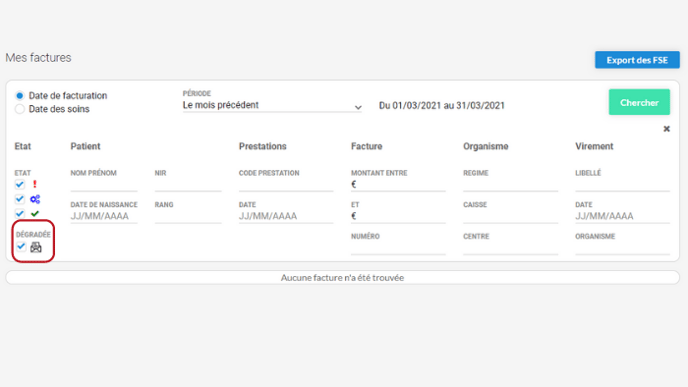Viewport: 688px width, 387px height.
Task: Click the red exclamation error state icon
Action: pyautogui.click(x=35, y=184)
